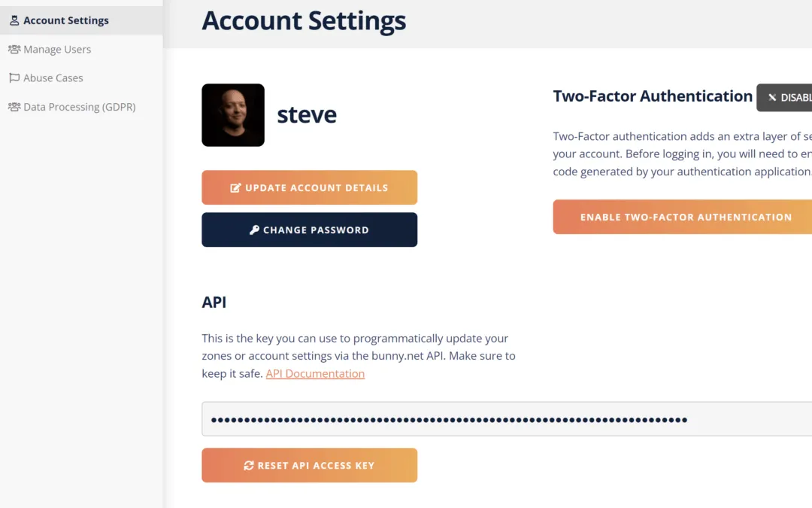Click inside the masked API key field
This screenshot has height=508, width=812.
click(504, 419)
